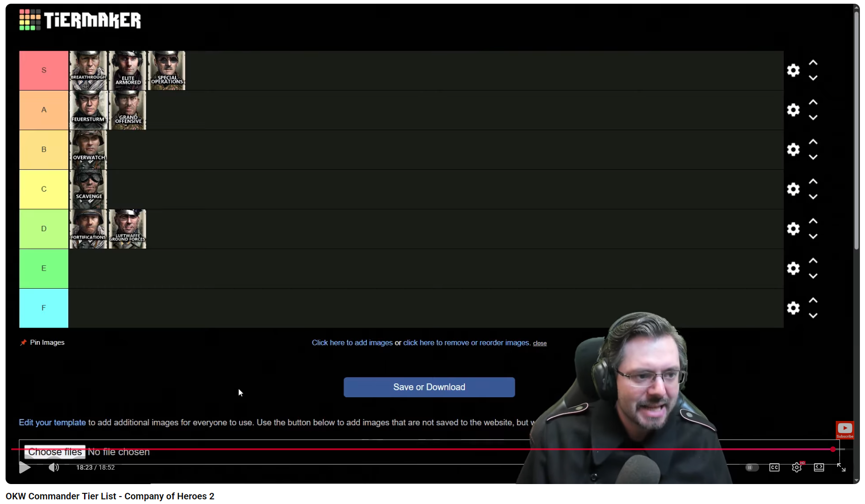Click the cyan F tier label
This screenshot has width=865, height=504.
44,308
